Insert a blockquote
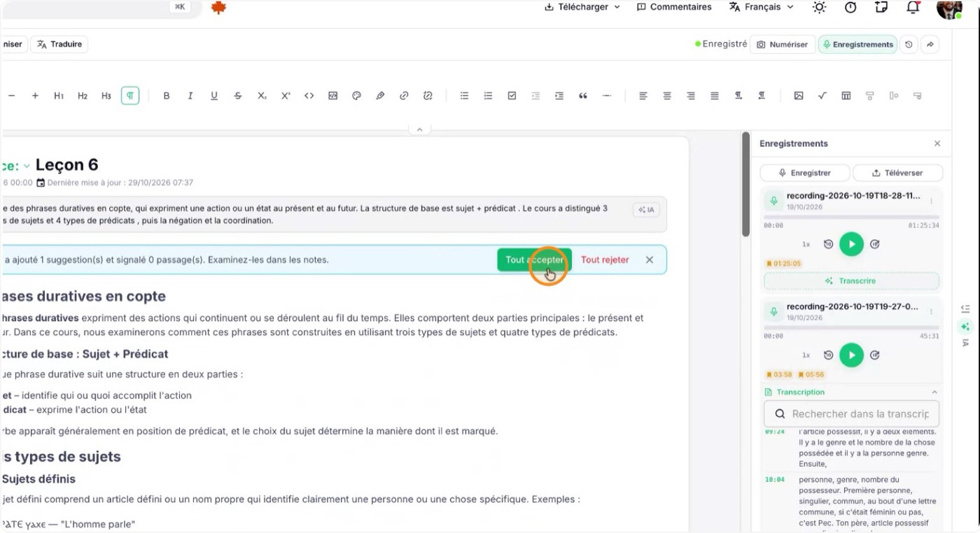Screen dimensions: 980x533 (x=582, y=96)
